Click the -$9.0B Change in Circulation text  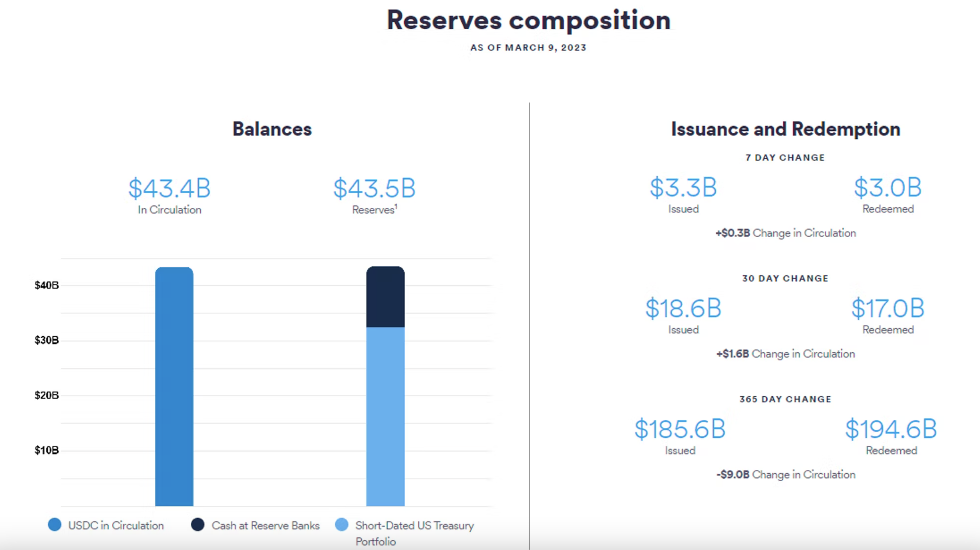tap(786, 475)
